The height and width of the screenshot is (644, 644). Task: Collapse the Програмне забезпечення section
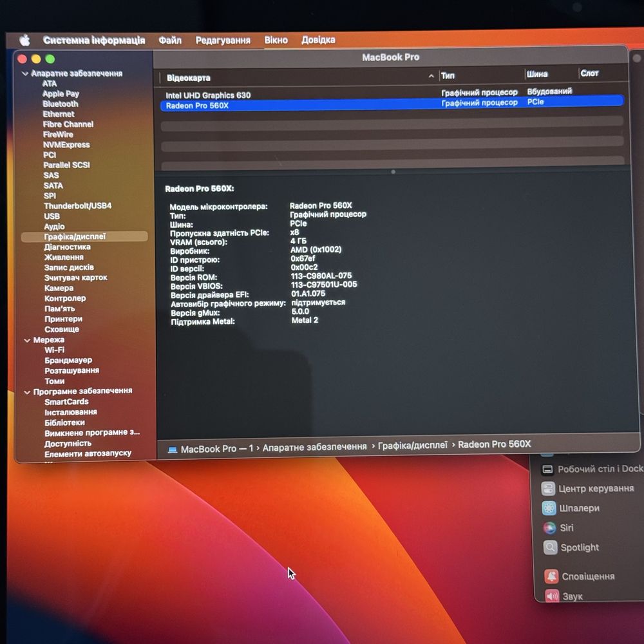pyautogui.click(x=27, y=392)
